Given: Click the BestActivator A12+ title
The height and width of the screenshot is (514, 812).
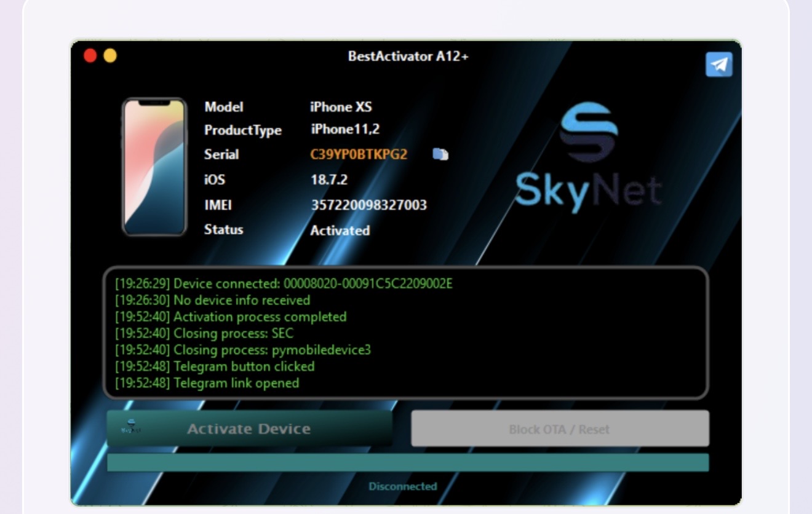Looking at the screenshot, I should [407, 55].
